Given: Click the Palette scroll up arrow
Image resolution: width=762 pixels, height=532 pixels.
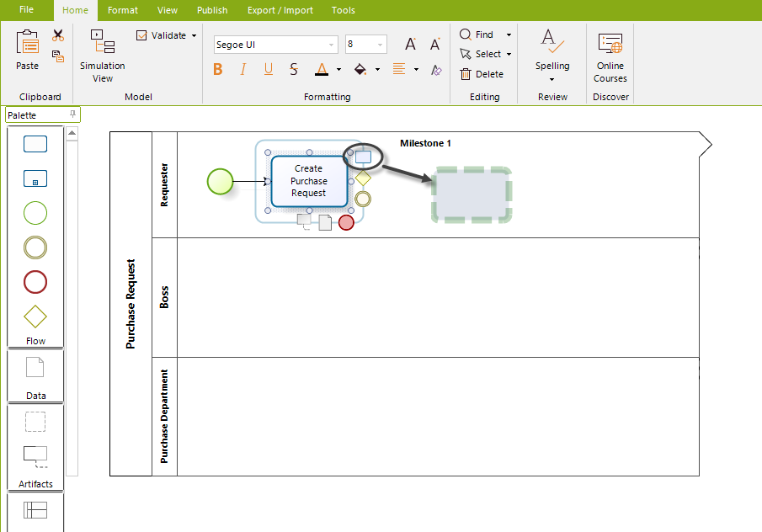Looking at the screenshot, I should [72, 133].
